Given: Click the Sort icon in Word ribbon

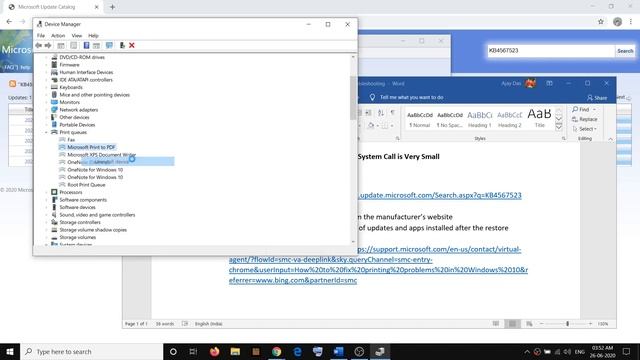Looking at the screenshot, I should pos(381,113).
